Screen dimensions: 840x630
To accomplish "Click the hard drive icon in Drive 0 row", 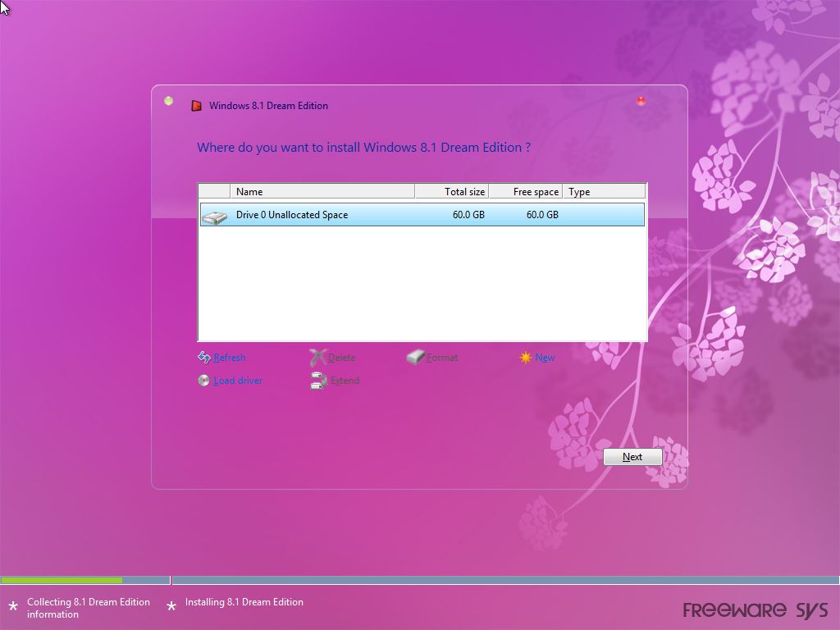I will (x=215, y=217).
